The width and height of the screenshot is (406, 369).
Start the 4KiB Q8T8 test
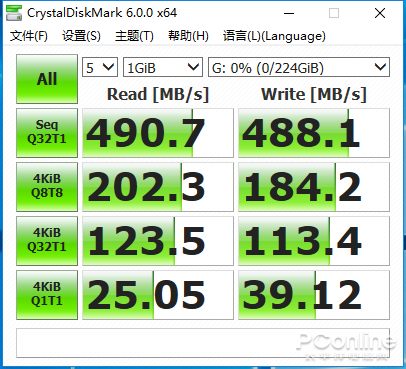pos(47,187)
